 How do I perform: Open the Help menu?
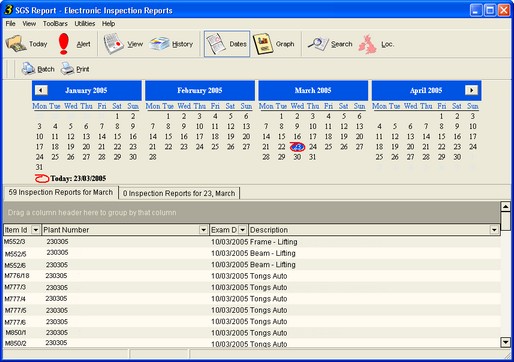pos(108,24)
